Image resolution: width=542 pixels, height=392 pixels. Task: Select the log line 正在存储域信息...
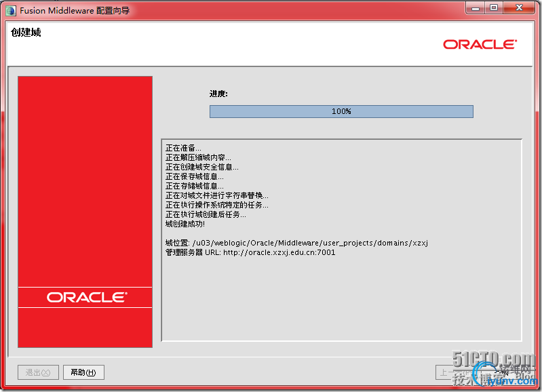pyautogui.click(x=194, y=186)
